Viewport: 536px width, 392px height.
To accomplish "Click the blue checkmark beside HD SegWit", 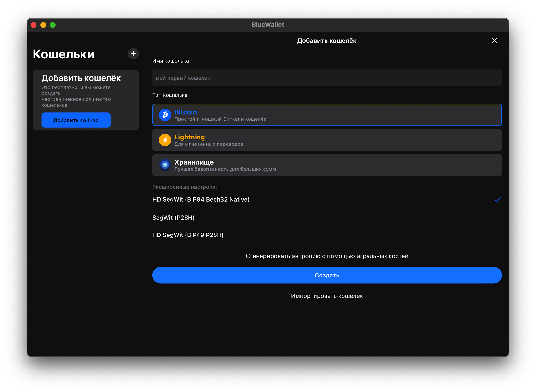I will 498,199.
